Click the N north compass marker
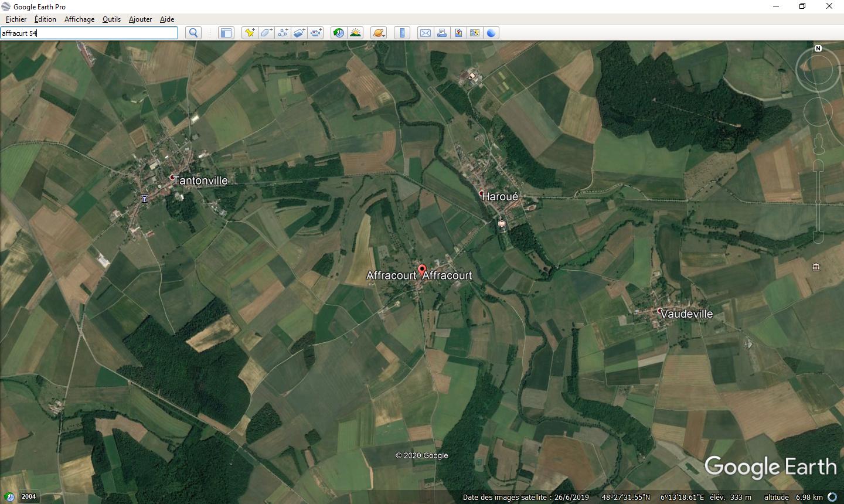 tap(818, 48)
